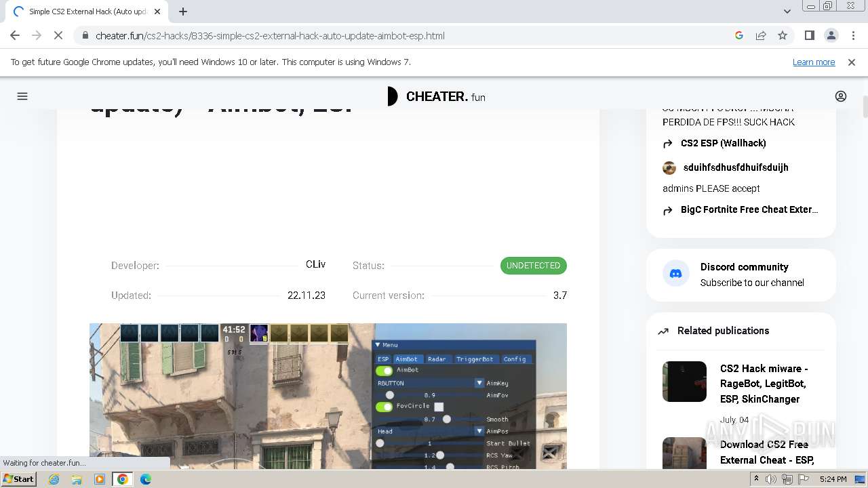Viewport: 868px width, 488px height.
Task: Open media player from taskbar
Action: pyautogui.click(x=100, y=479)
